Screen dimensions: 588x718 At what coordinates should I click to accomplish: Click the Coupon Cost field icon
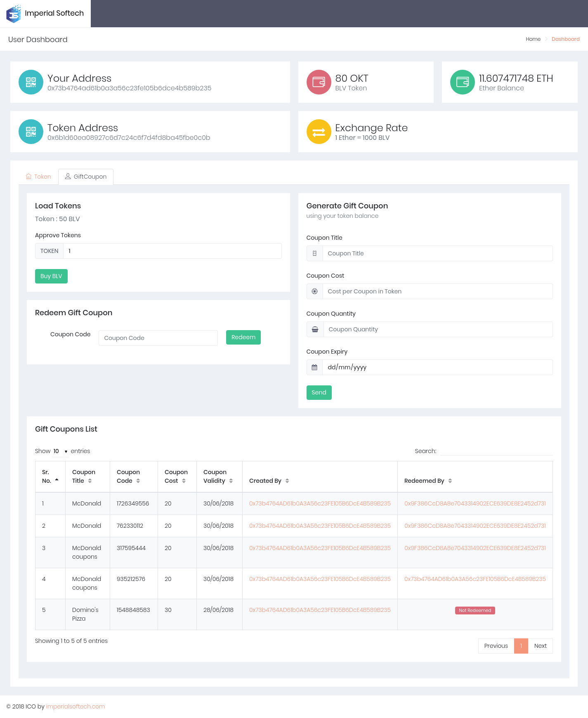(314, 291)
